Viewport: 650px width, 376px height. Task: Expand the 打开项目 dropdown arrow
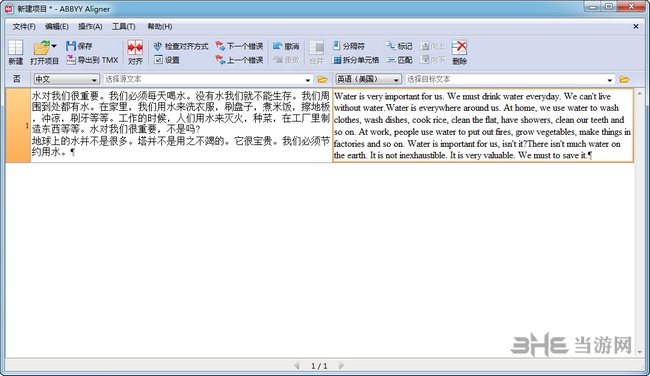pyautogui.click(x=54, y=46)
